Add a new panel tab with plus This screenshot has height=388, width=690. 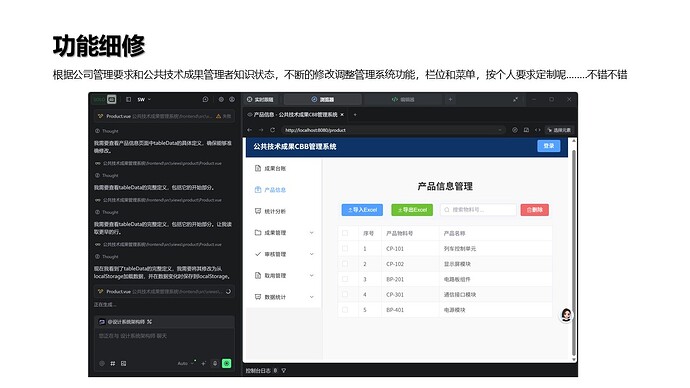[x=450, y=99]
